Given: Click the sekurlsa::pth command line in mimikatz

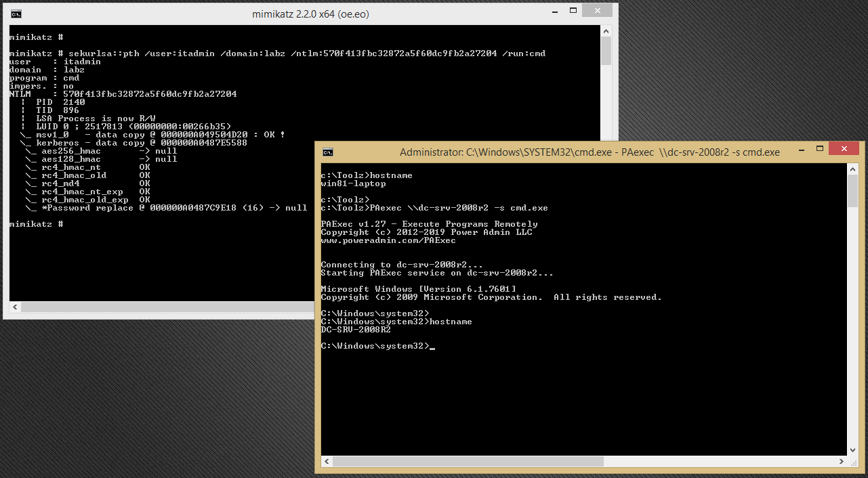Looking at the screenshot, I should (277, 53).
